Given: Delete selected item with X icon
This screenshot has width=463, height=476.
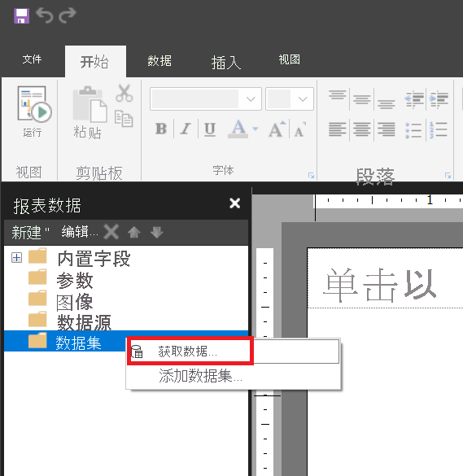Looking at the screenshot, I should [x=111, y=232].
